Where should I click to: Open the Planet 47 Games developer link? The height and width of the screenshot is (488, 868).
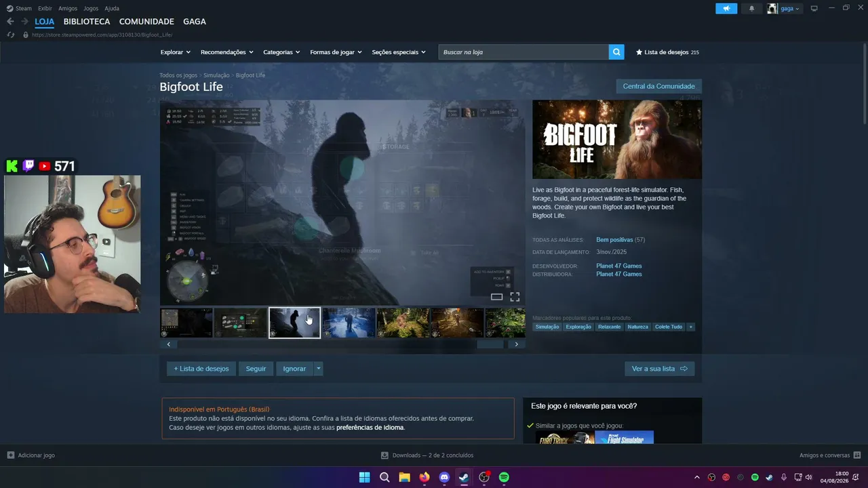tap(619, 266)
